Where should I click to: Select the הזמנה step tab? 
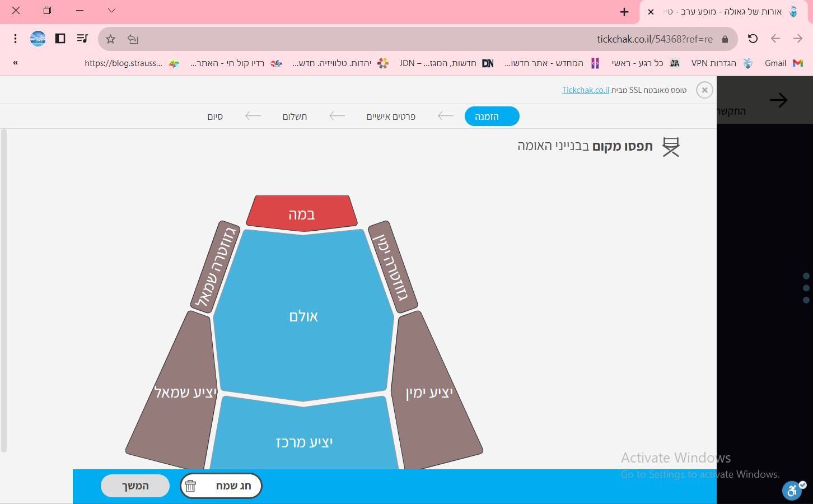point(492,116)
